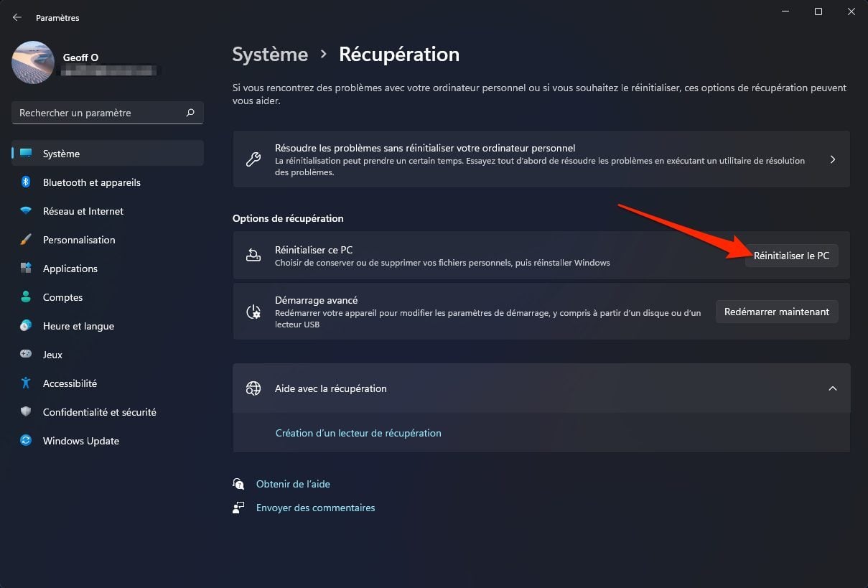Click the Accessibilité figure icon
Viewport: 868px width, 588px height.
[x=26, y=383]
